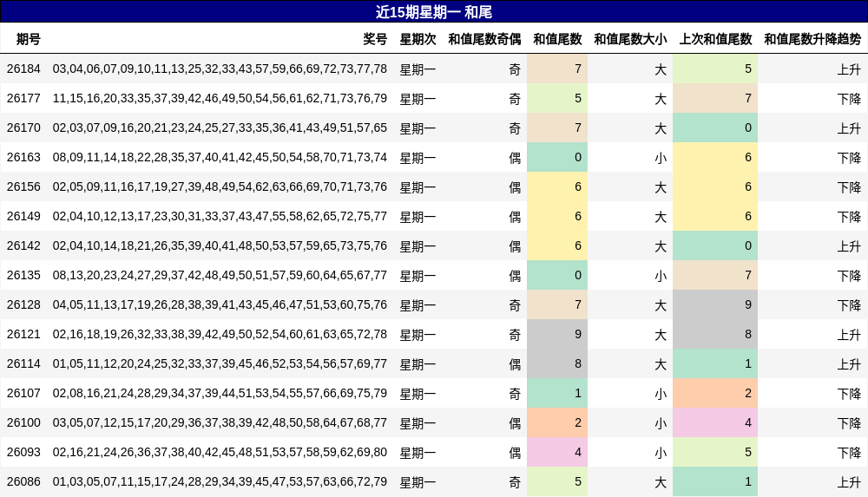868x497 pixels.
Task: Click 奇 parity cell in row 26170
Action: (x=515, y=128)
